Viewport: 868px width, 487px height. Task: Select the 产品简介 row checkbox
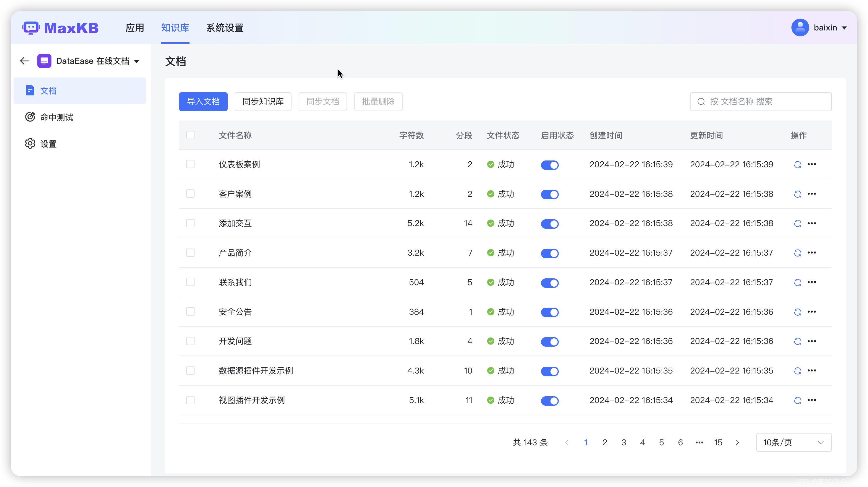190,253
